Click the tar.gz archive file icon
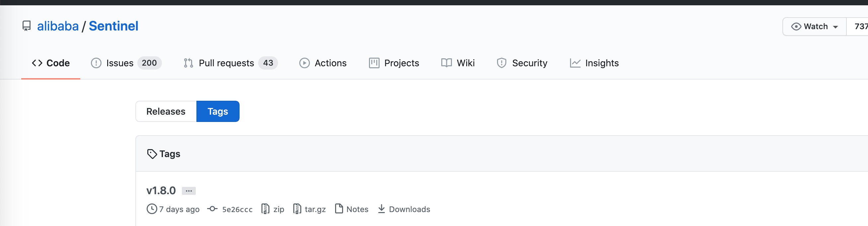This screenshot has height=226, width=868. (297, 209)
